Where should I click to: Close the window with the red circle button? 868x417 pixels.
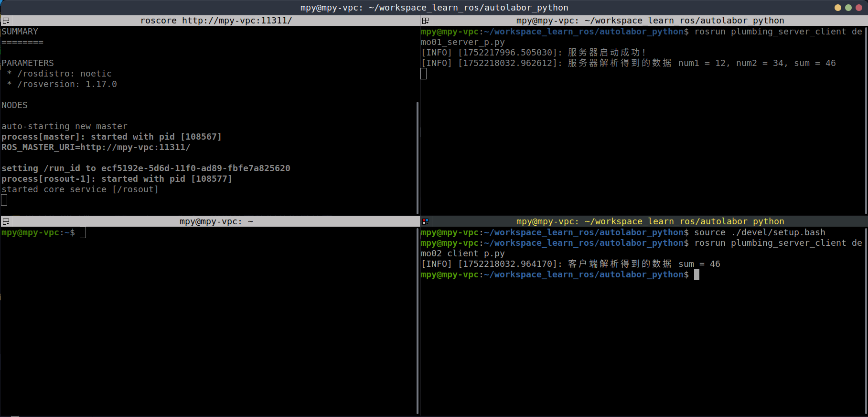point(859,8)
